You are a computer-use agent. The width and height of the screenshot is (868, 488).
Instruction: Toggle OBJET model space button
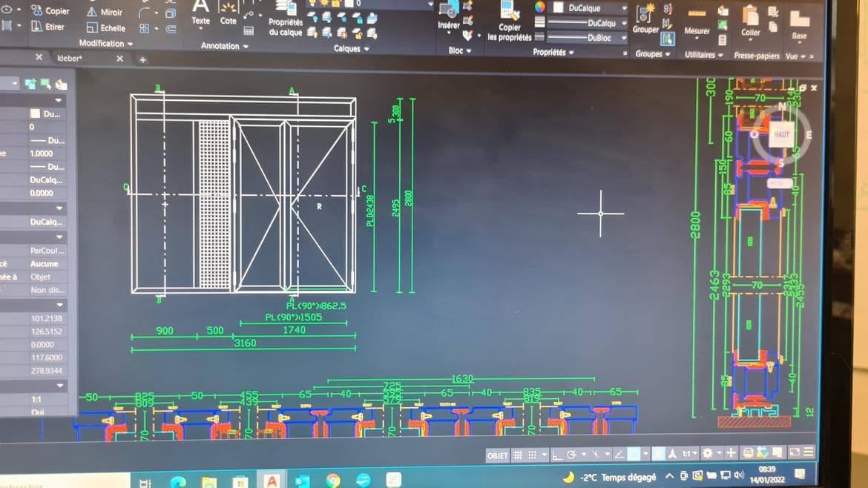point(497,455)
